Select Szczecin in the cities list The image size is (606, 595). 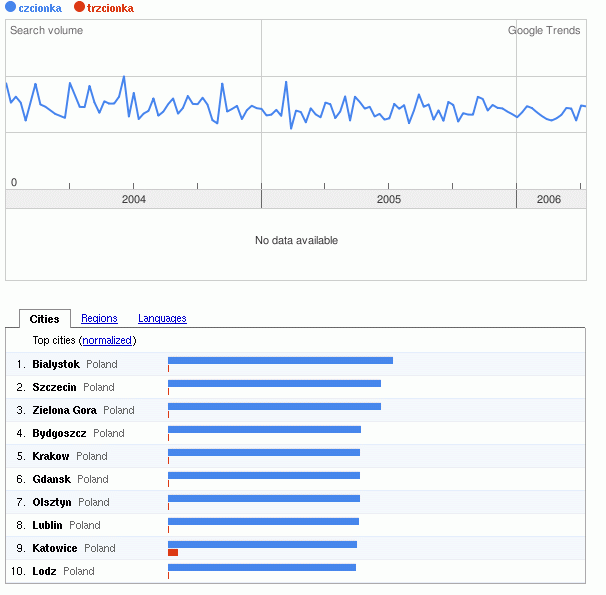point(54,387)
